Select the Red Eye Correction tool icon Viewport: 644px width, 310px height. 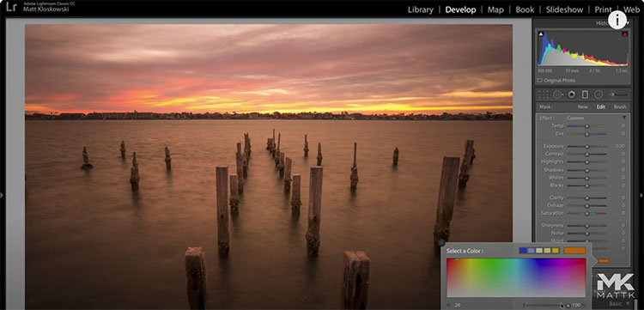[571, 94]
